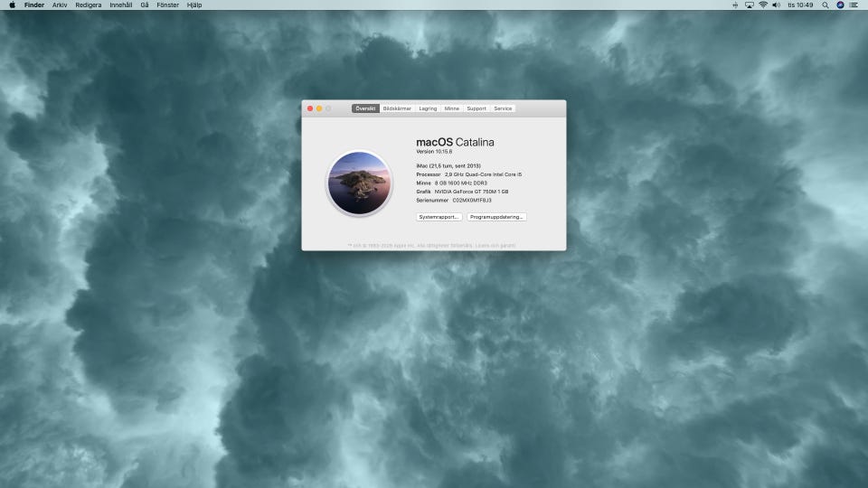Click the macOS Catalina island image
868x488 pixels.
(359, 183)
